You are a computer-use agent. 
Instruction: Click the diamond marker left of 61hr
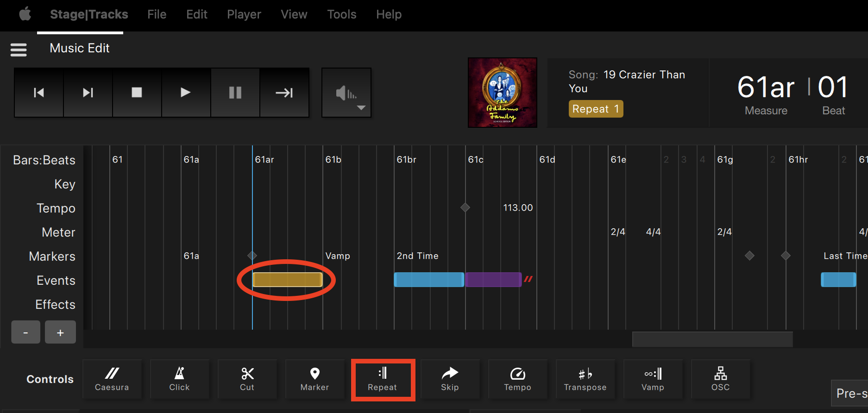(749, 256)
